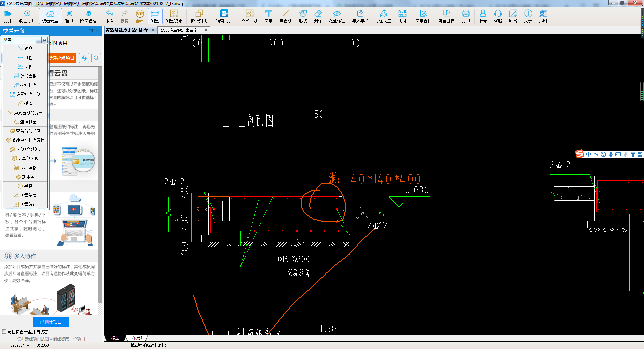Change 风格 style theme

(x=513, y=16)
